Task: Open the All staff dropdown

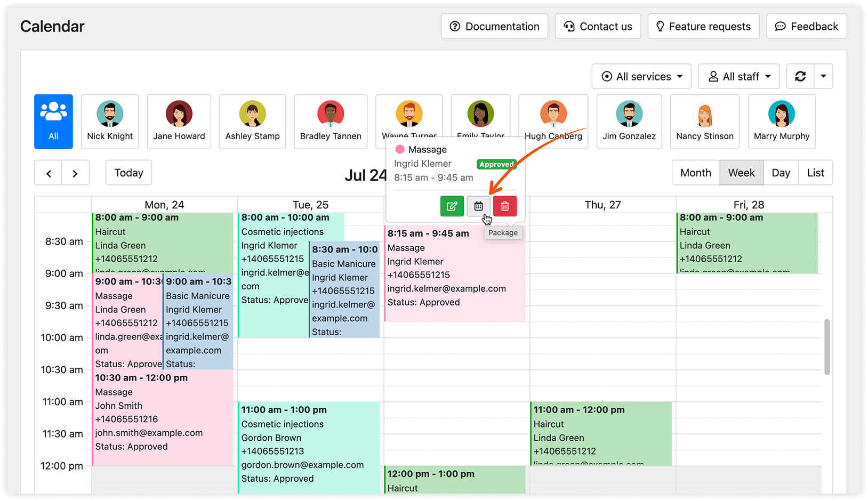Action: tap(739, 76)
